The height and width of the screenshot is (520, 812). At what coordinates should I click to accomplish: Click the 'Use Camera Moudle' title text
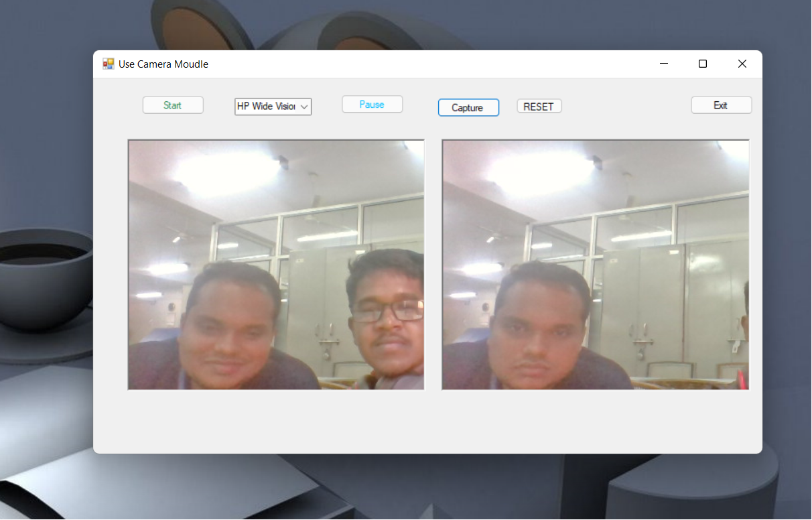click(163, 64)
